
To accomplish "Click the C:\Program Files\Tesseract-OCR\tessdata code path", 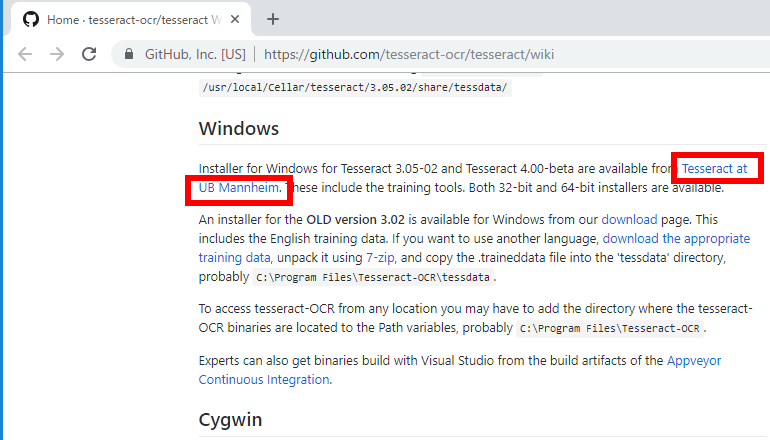I will pos(373,277).
